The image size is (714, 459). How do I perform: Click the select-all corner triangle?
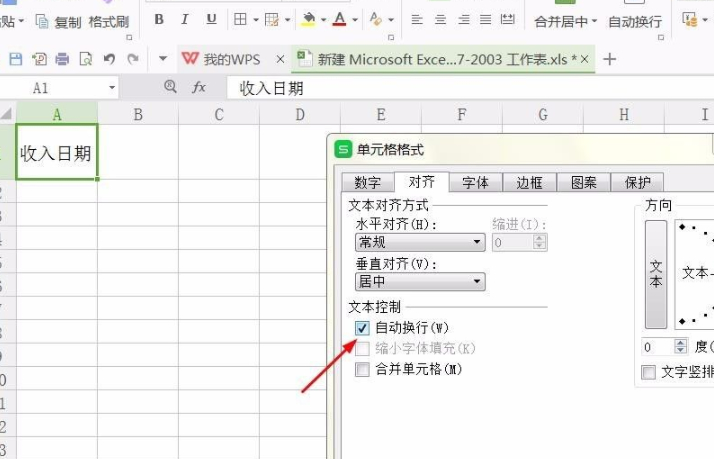pyautogui.click(x=7, y=114)
